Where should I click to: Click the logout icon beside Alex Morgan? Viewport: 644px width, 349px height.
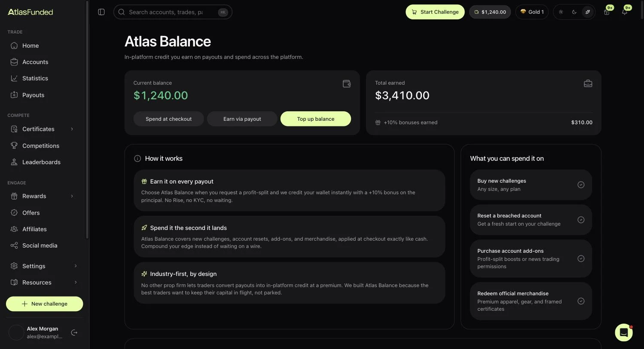[x=74, y=332]
